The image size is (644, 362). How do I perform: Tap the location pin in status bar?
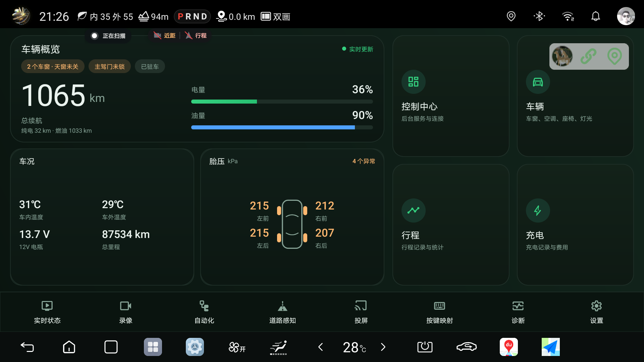(x=511, y=16)
